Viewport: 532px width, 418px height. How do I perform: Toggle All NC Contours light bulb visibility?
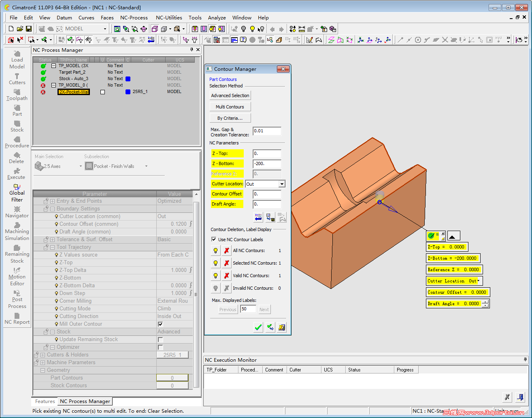(x=215, y=250)
